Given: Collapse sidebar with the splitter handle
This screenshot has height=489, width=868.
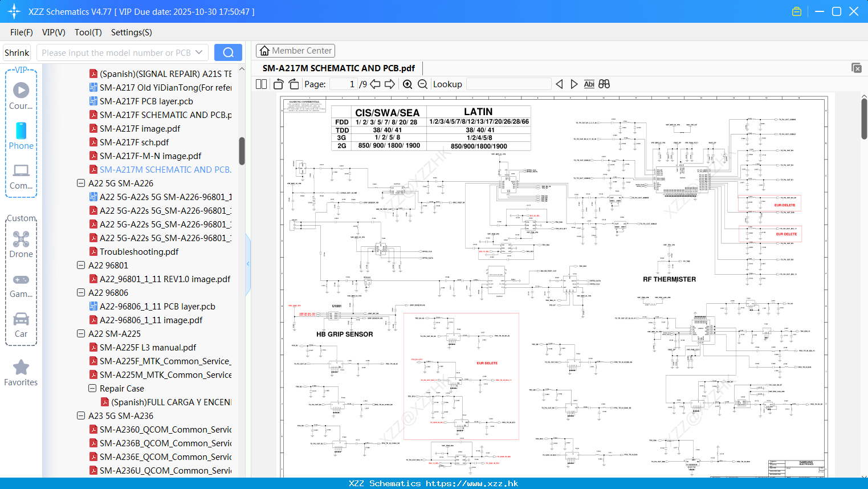Looking at the screenshot, I should pos(248,264).
